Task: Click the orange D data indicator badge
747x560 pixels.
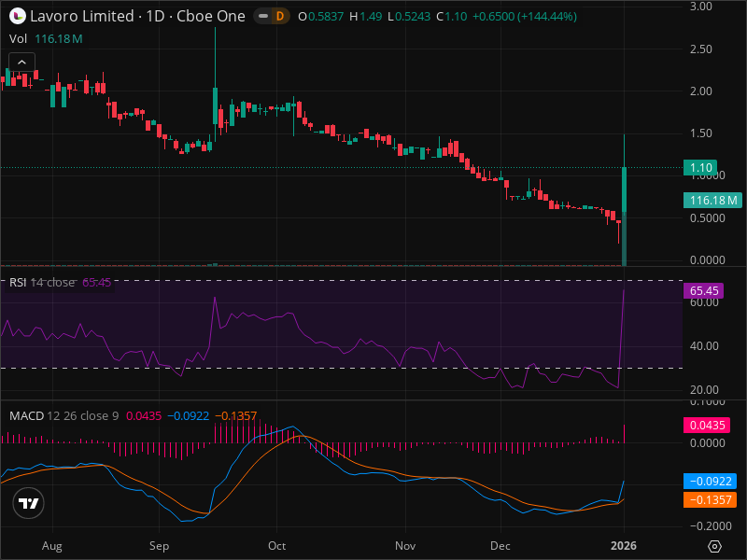Action: click(x=280, y=17)
